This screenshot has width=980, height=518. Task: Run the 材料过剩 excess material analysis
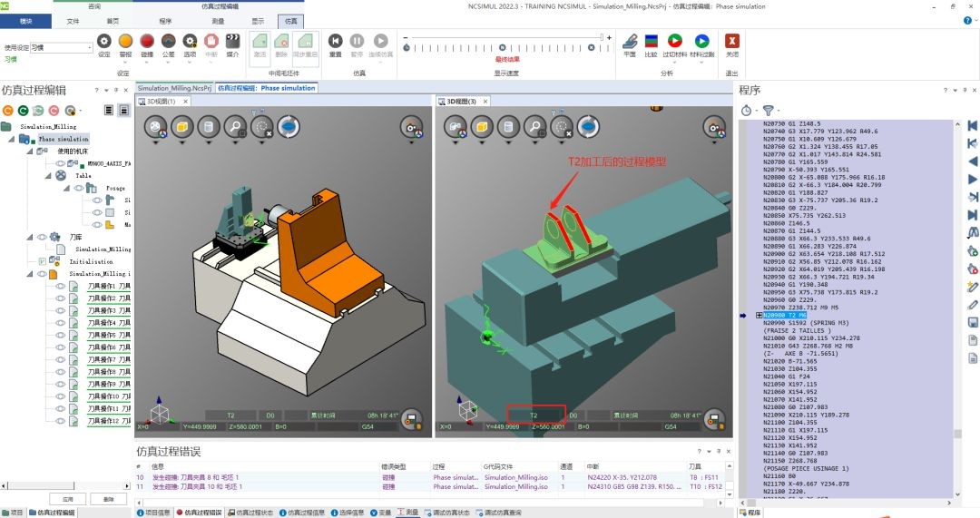[701, 41]
